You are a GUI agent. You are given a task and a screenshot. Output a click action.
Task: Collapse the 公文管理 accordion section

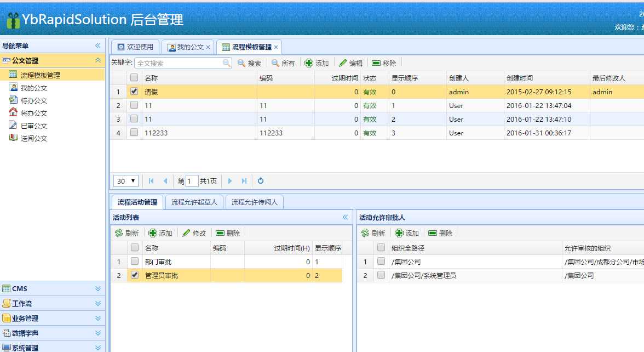97,60
